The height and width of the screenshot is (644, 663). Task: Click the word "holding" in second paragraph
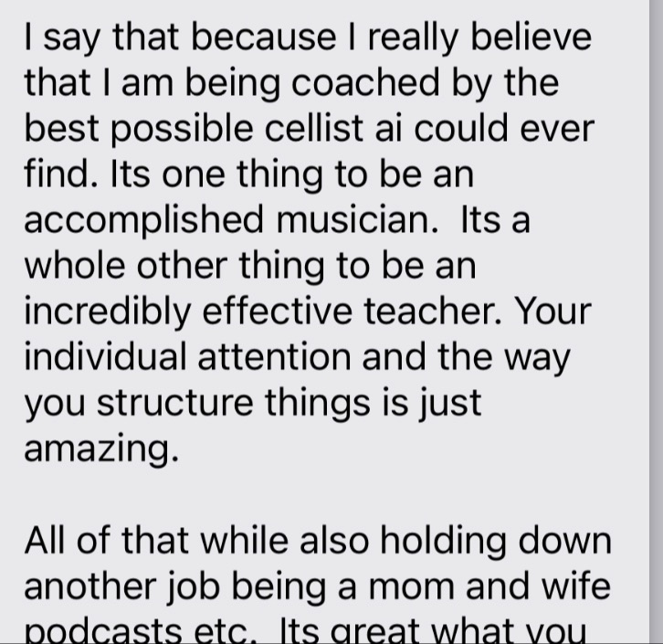pyautogui.click(x=444, y=542)
